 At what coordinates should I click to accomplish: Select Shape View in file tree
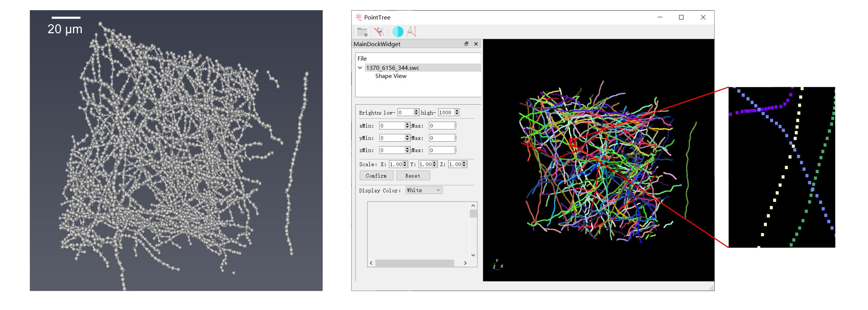click(x=390, y=76)
